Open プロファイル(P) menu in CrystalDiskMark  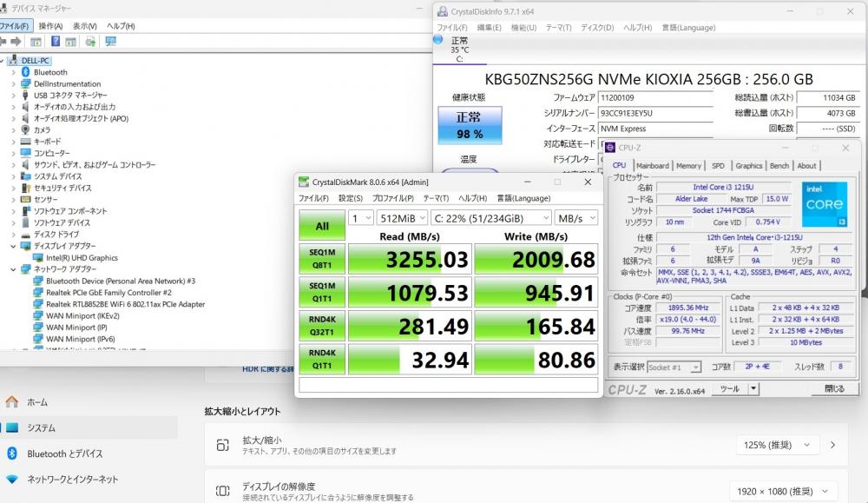(x=393, y=198)
